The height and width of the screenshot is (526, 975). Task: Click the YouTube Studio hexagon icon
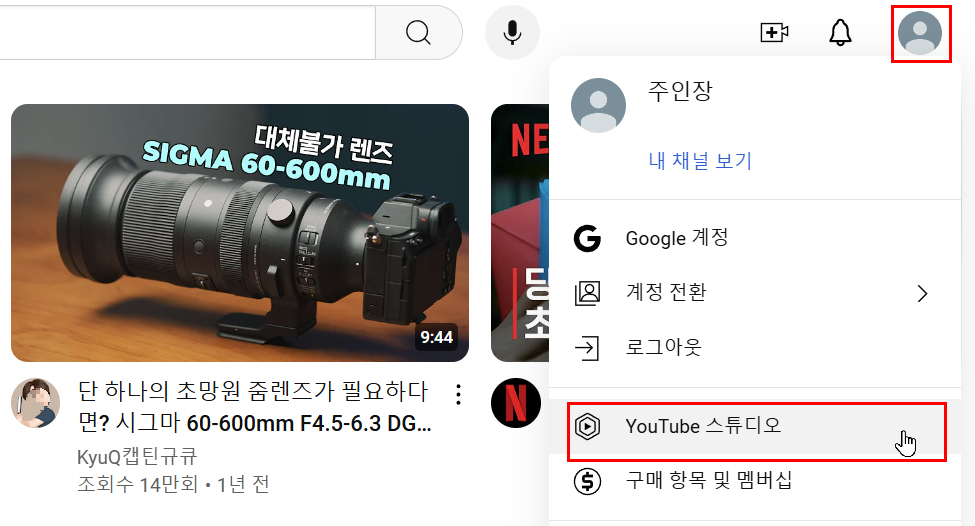click(x=587, y=427)
